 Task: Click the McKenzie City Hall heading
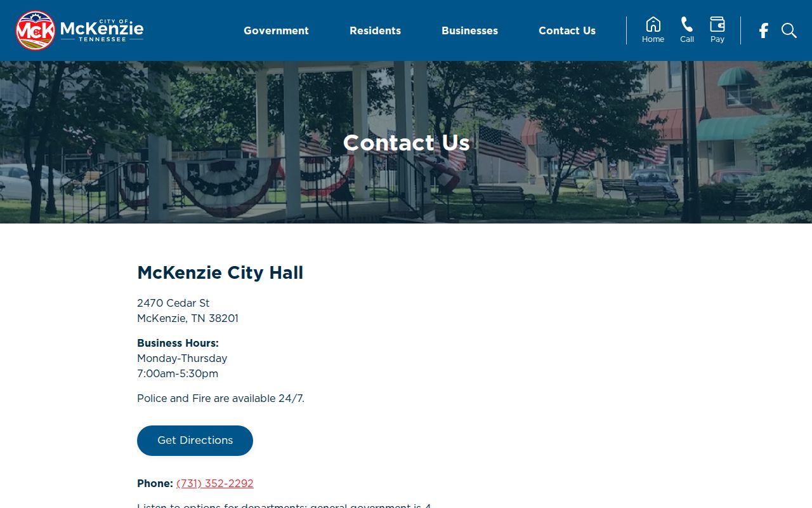220,273
